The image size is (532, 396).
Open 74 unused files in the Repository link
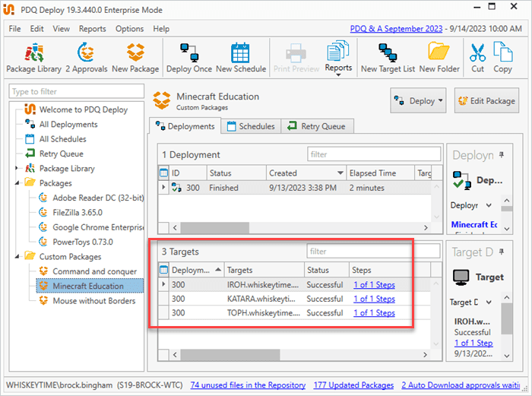[248, 385]
